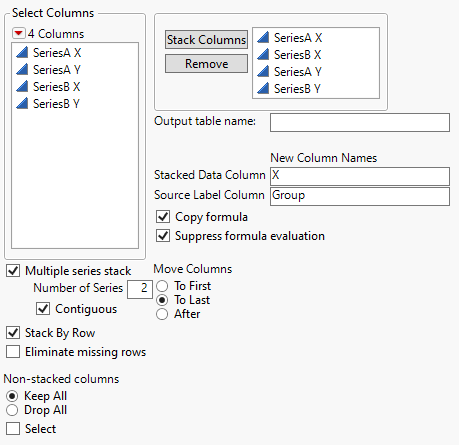Uncheck Copy formula checkbox
This screenshot has height=445, width=459.
point(163,217)
